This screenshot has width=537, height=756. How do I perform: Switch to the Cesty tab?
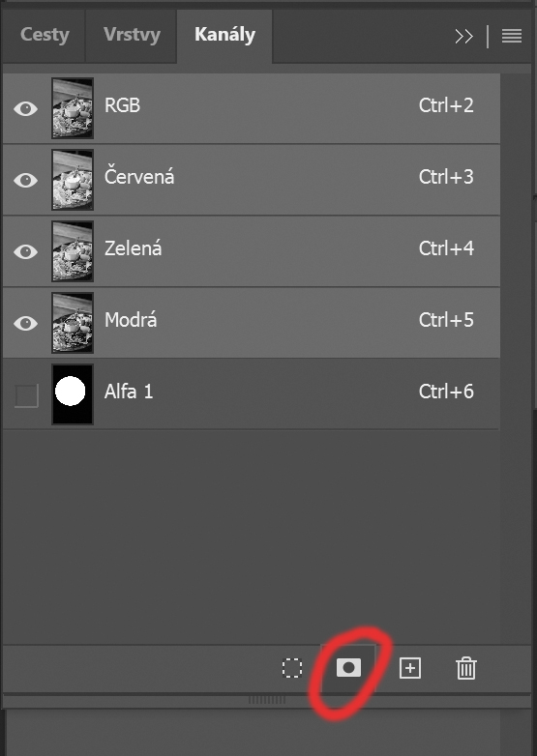tap(45, 35)
